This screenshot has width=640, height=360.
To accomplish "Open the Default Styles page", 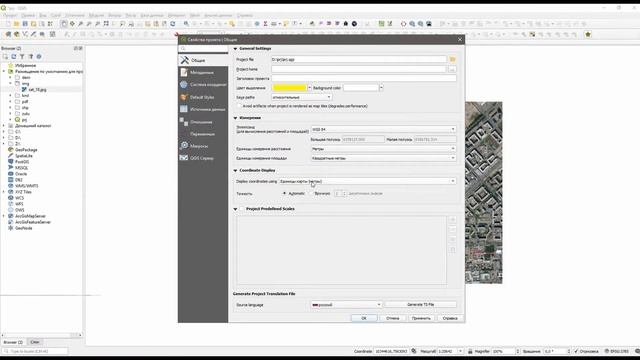I will pyautogui.click(x=203, y=97).
